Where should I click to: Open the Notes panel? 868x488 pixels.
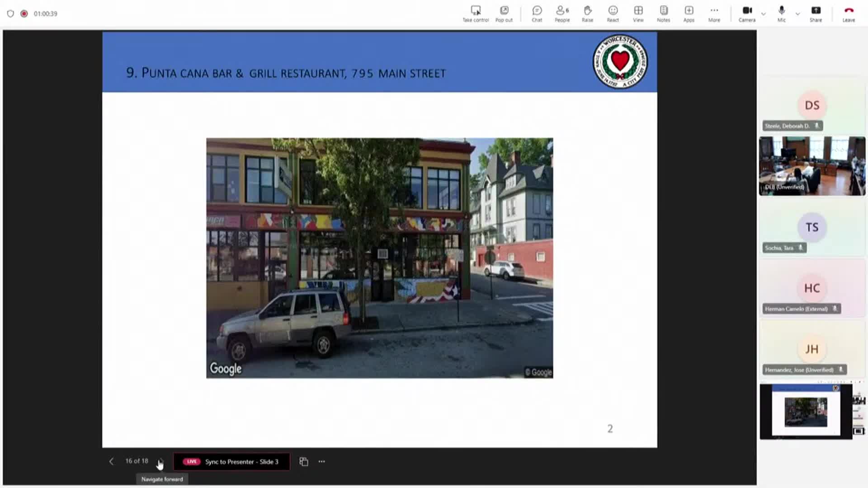(663, 13)
